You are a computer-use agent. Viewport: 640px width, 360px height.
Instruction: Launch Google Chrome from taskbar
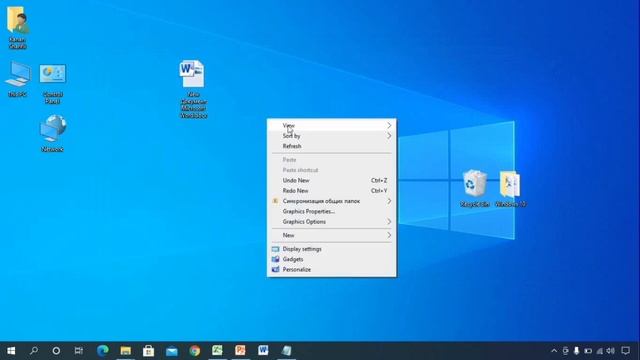195,351
